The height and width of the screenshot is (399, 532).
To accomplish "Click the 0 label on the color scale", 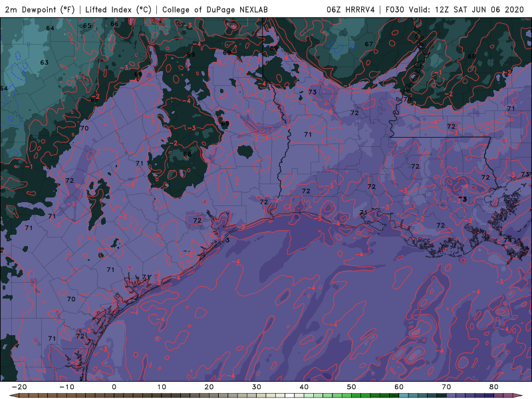I will (x=114, y=387).
